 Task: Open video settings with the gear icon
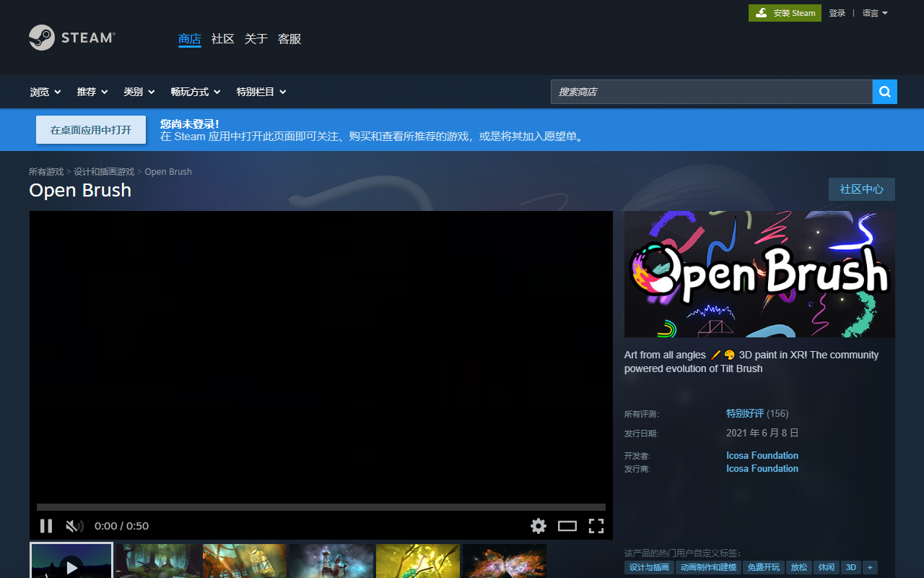click(539, 526)
